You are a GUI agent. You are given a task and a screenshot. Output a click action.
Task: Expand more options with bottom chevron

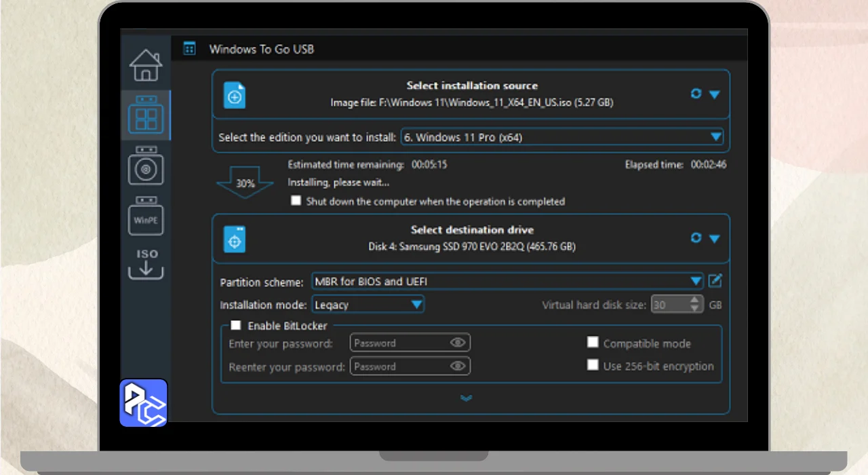466,398
